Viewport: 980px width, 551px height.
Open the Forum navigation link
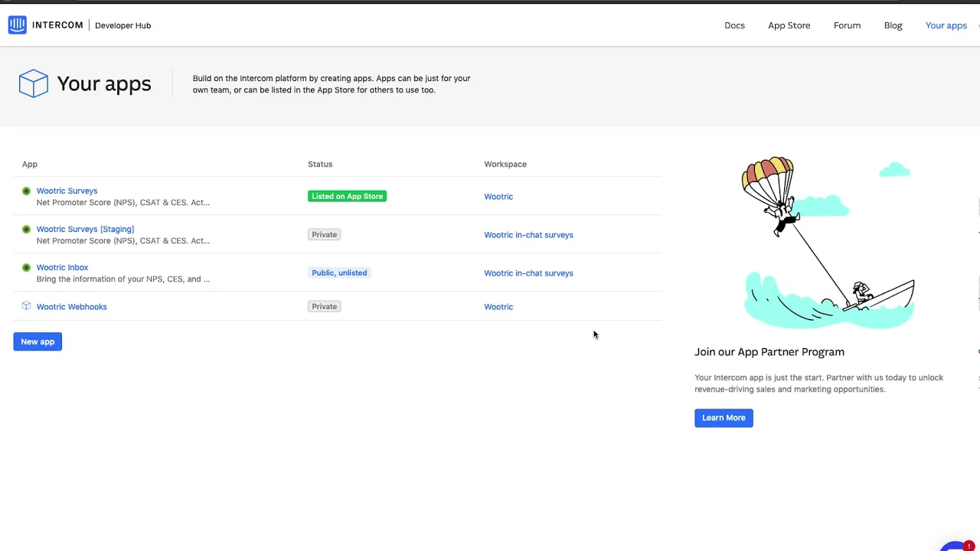847,25
